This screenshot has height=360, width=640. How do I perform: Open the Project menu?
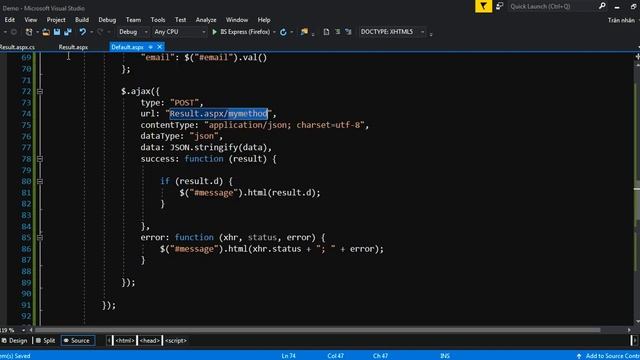coord(56,20)
